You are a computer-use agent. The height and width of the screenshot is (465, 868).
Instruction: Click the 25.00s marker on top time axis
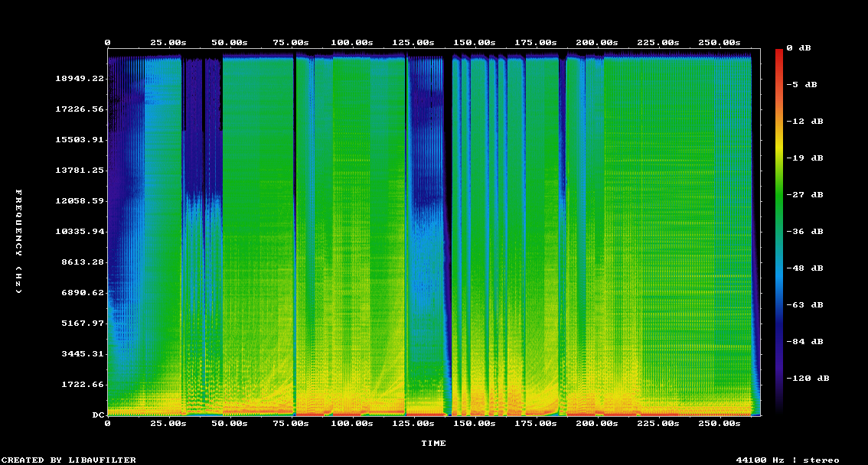168,43
